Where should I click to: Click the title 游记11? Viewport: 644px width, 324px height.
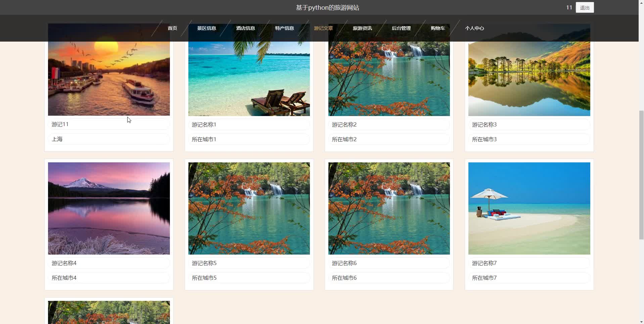click(x=60, y=124)
